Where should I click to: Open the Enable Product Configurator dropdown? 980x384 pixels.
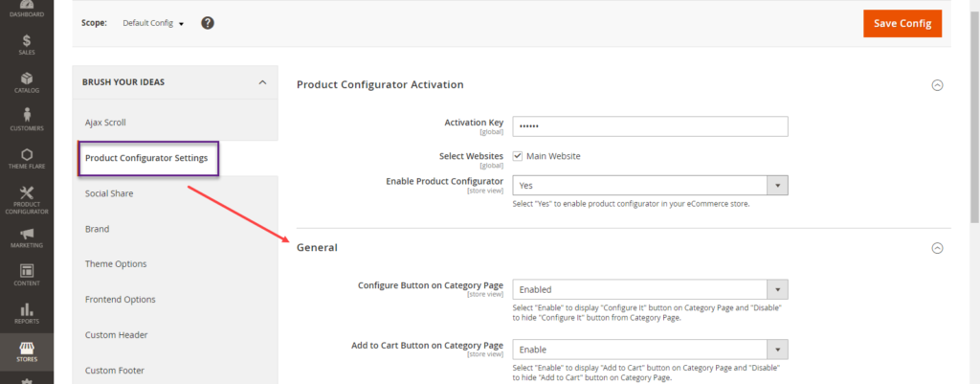pos(650,186)
